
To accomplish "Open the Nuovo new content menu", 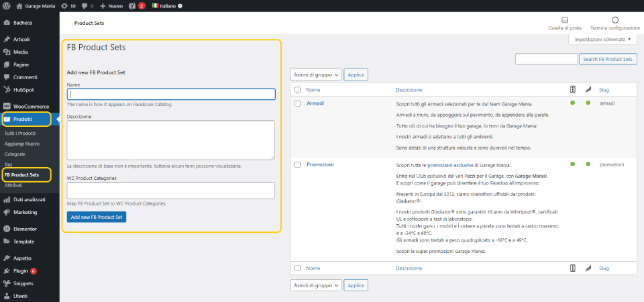I will [x=111, y=6].
